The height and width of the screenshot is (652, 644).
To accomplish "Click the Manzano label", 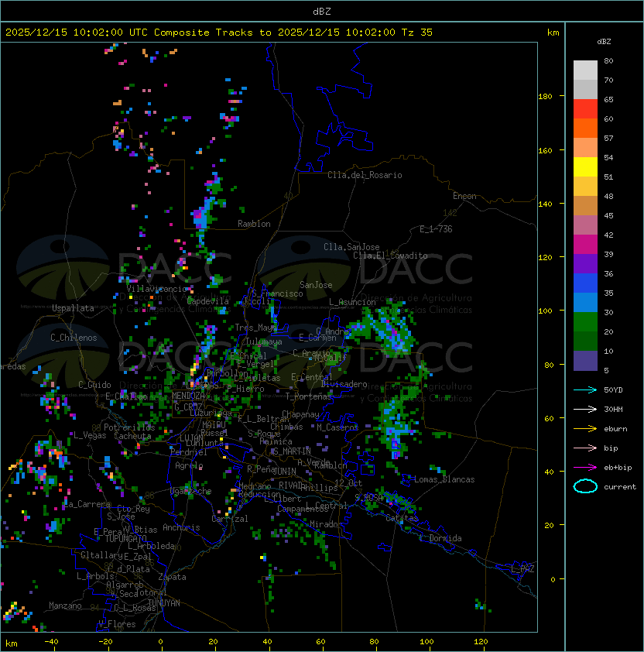I will pyautogui.click(x=65, y=606).
